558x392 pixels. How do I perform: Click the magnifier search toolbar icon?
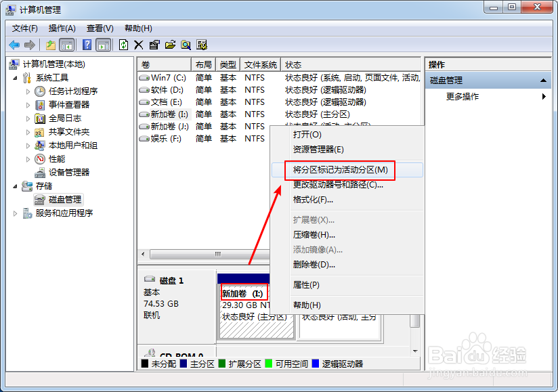(186, 45)
